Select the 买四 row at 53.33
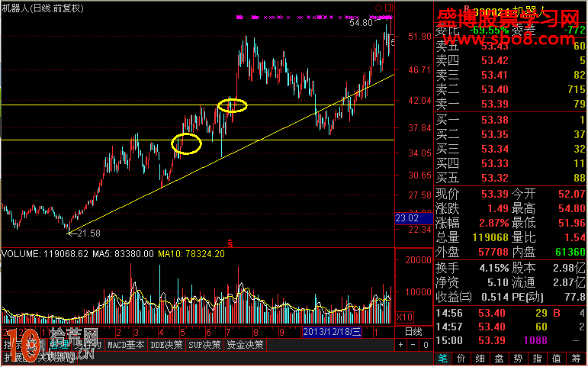The width and height of the screenshot is (588, 367). (510, 163)
